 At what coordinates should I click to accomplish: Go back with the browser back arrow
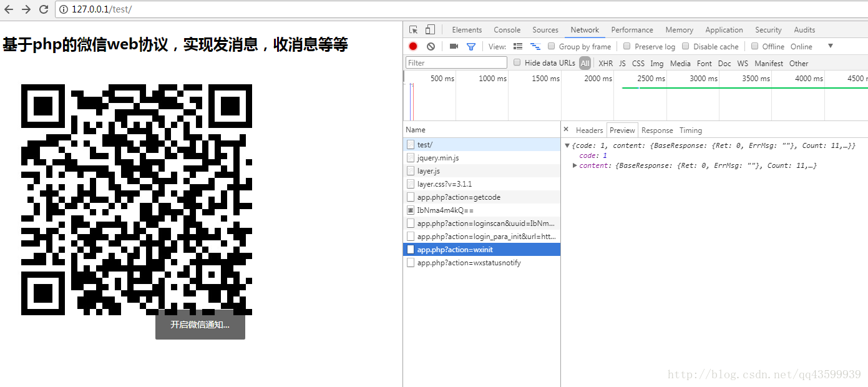point(9,9)
